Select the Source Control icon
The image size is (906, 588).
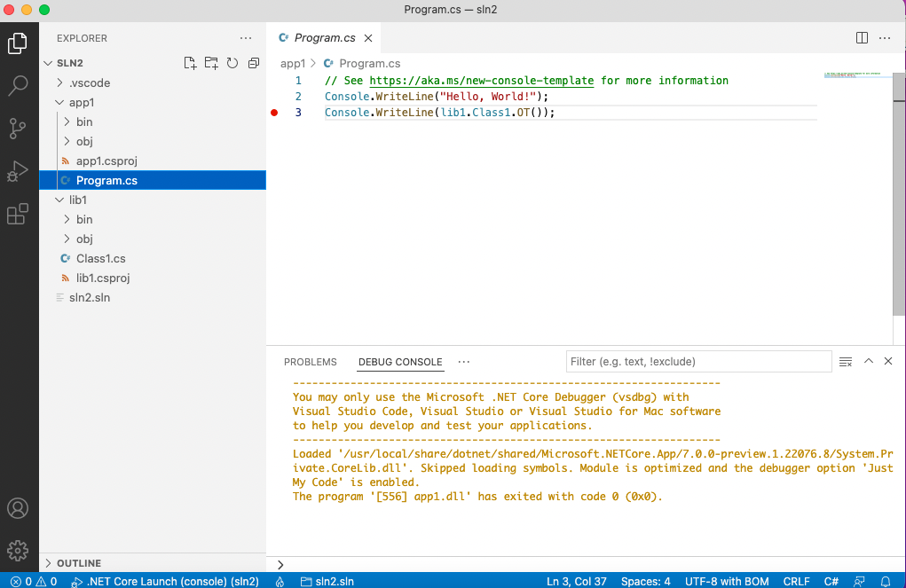(x=18, y=128)
